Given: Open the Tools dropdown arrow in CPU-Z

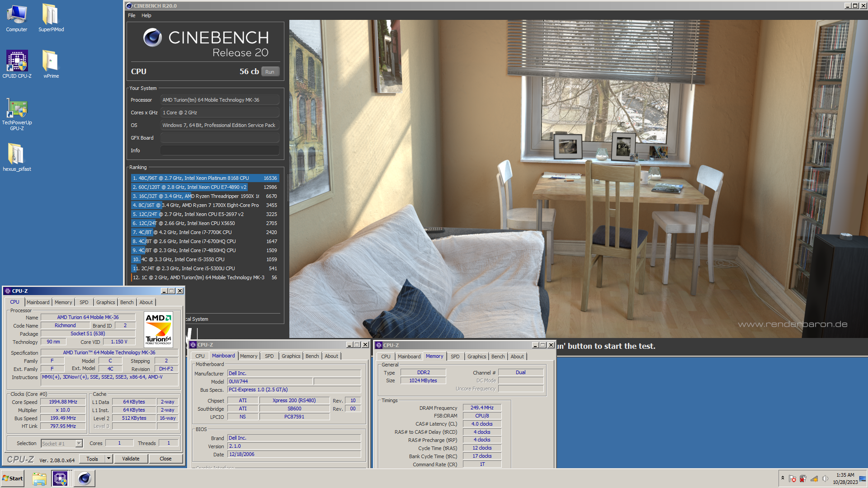Looking at the screenshot, I should (108, 459).
